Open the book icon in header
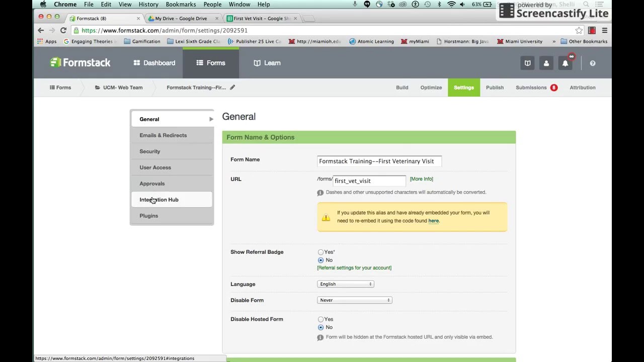The height and width of the screenshot is (362, 644). 527,63
